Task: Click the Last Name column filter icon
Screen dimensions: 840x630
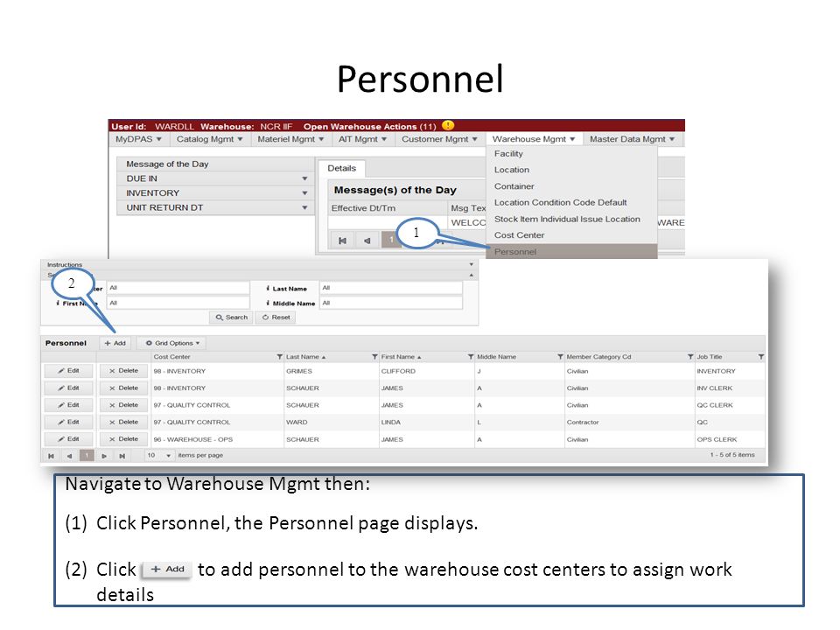Action: point(374,357)
